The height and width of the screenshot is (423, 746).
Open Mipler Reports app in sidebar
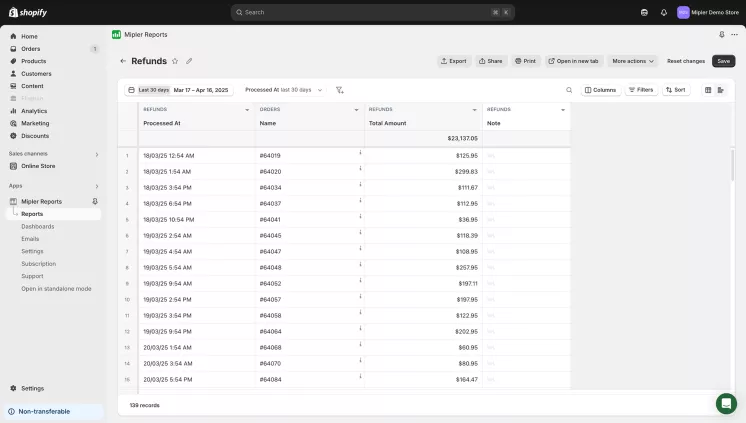tap(41, 201)
